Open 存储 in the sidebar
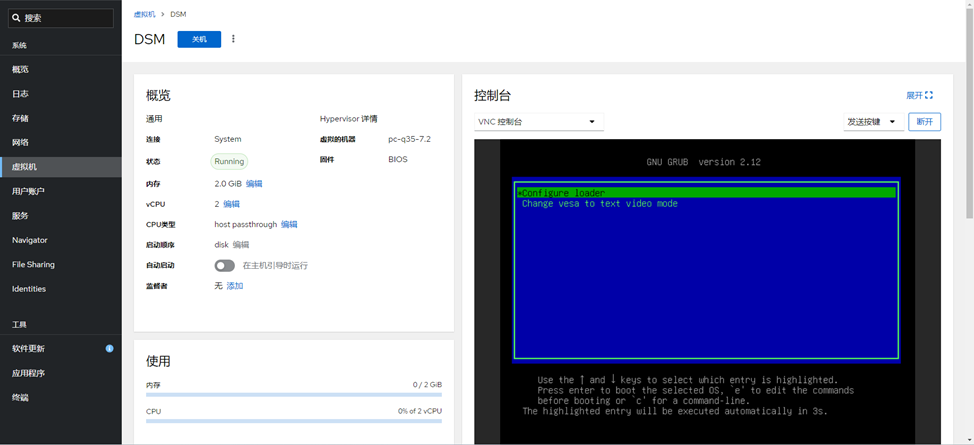The image size is (974, 445). click(61, 118)
